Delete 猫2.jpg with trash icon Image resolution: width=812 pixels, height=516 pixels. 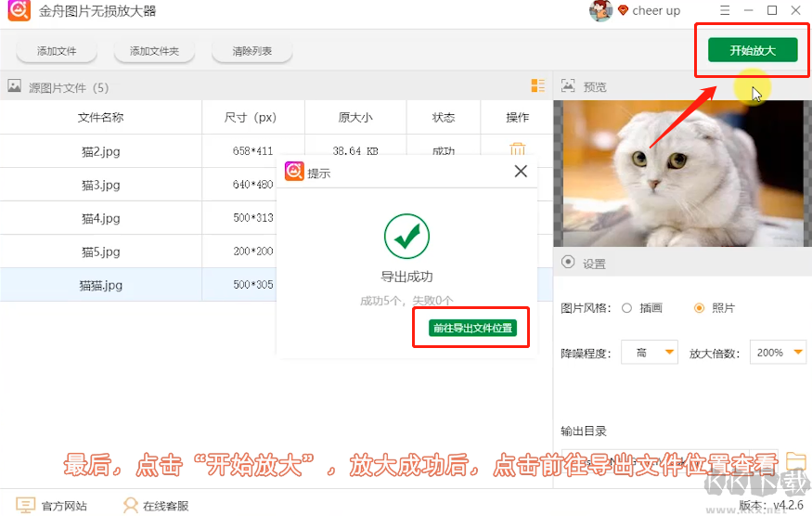tap(517, 149)
